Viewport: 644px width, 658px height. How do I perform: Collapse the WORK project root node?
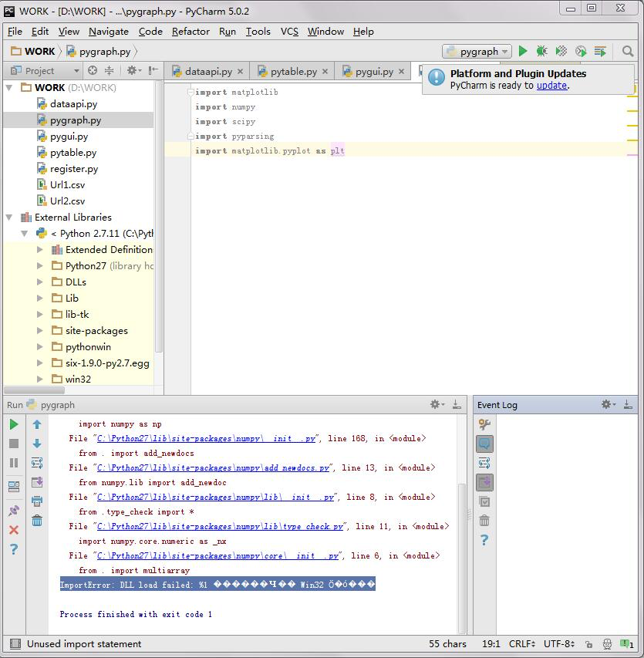coord(9,88)
